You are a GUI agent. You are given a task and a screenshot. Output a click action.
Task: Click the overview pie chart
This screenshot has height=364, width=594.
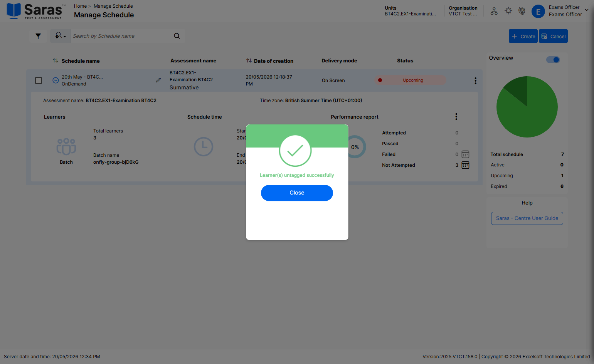click(x=527, y=107)
